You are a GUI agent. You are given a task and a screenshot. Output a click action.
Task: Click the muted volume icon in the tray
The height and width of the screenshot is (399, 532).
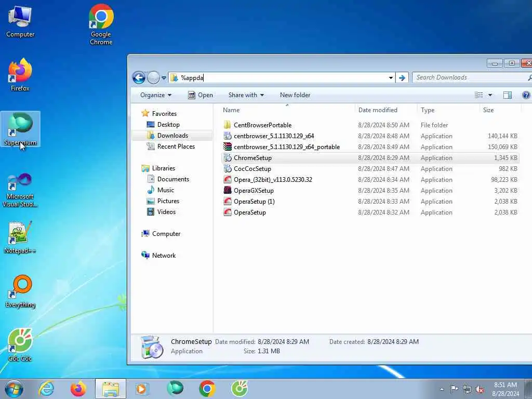(480, 389)
